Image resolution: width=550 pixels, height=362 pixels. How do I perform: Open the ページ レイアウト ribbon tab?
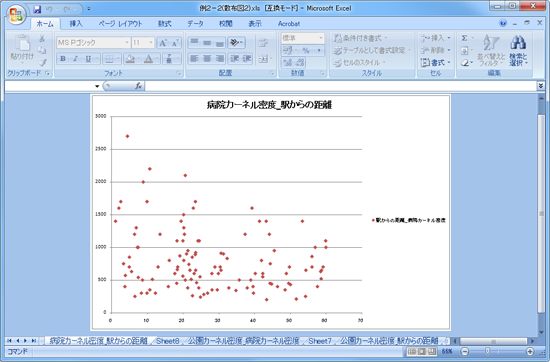pos(120,24)
